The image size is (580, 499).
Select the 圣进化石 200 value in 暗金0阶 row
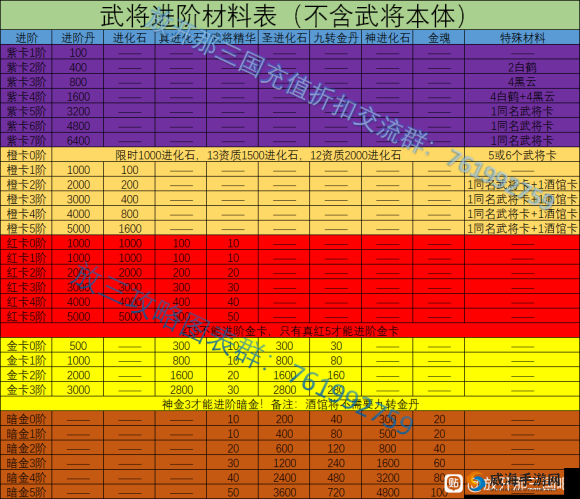(x=284, y=419)
